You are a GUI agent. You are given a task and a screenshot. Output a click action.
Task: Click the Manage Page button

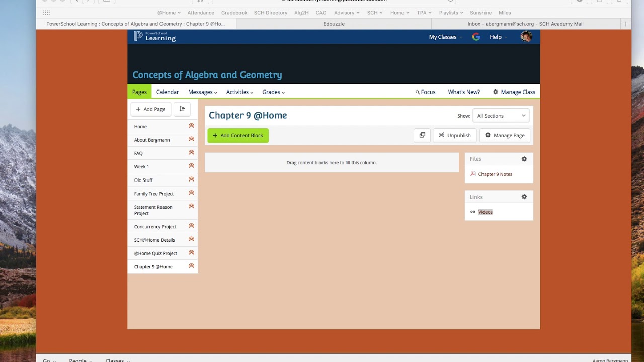point(505,135)
